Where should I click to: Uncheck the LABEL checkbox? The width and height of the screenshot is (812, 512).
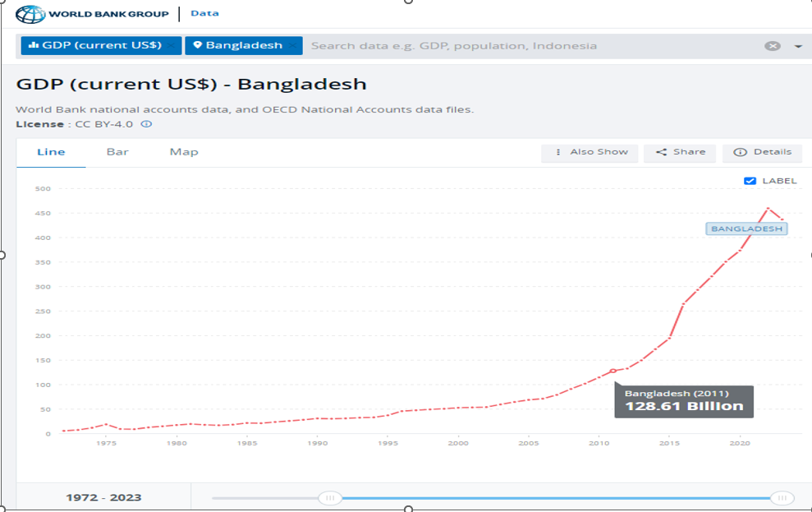(750, 181)
